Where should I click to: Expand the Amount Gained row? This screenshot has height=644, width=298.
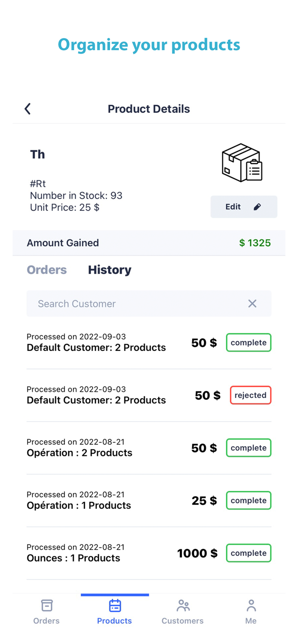(149, 243)
